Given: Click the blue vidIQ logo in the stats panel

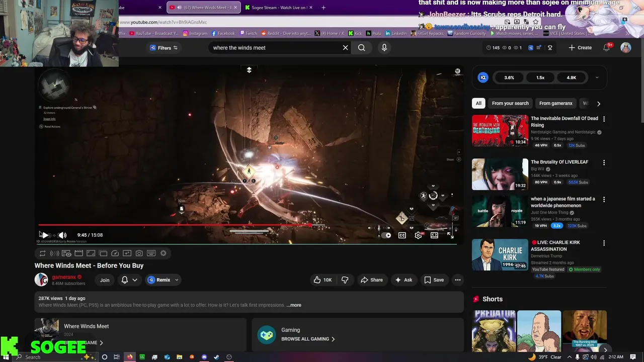Looking at the screenshot, I should pos(483,77).
